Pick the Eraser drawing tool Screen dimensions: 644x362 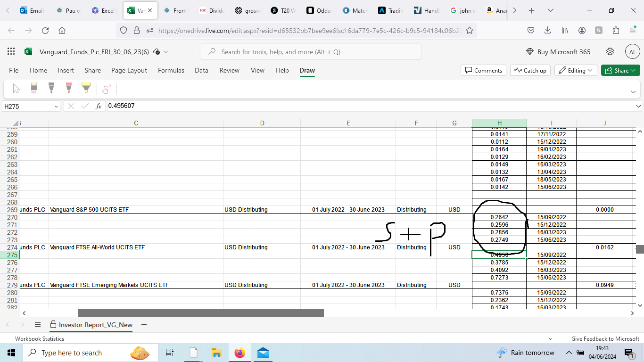[x=33, y=89]
